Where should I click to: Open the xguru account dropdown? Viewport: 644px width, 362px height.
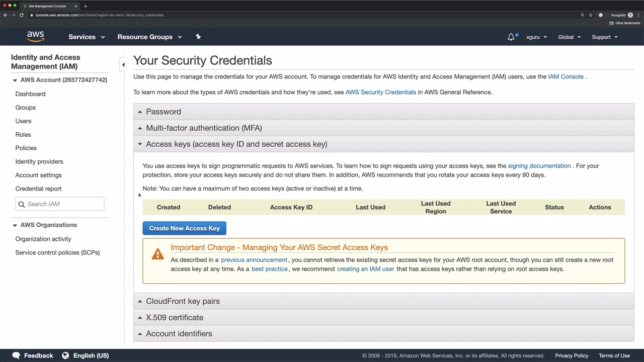pyautogui.click(x=536, y=37)
